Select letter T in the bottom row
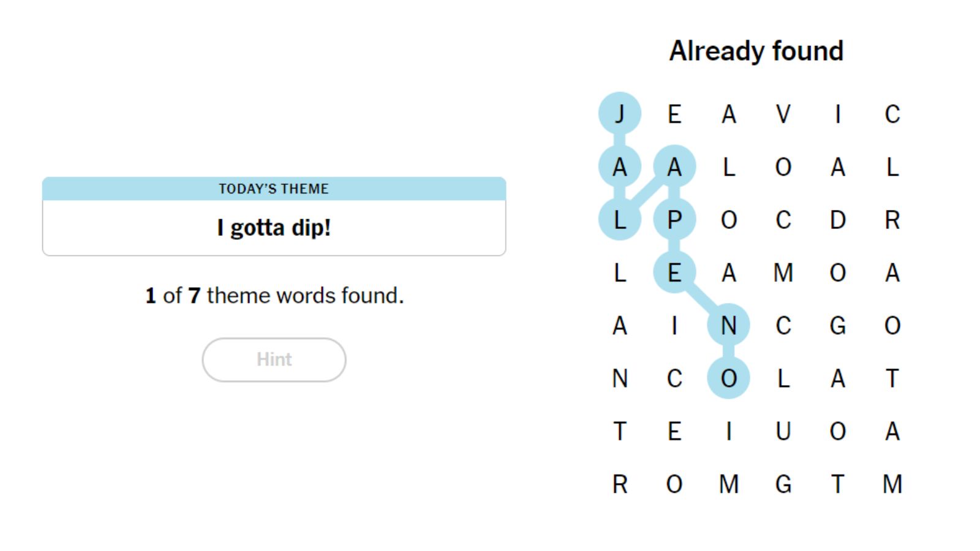This screenshot has width=980, height=551. tap(838, 484)
